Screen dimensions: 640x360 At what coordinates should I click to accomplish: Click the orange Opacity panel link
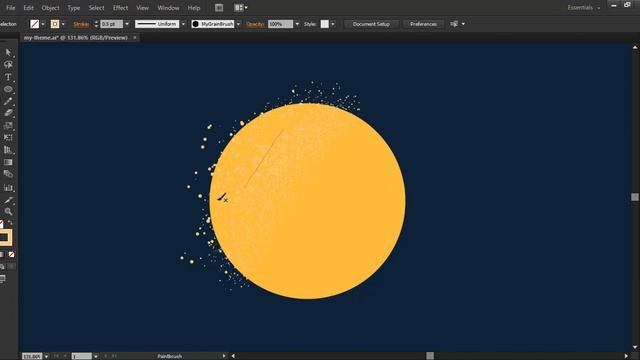255,24
